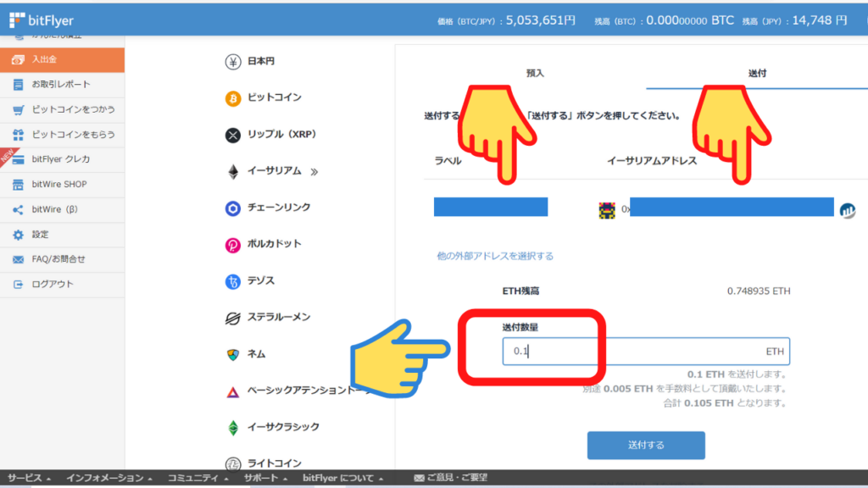Select the Basic Attention Token icon

point(233,391)
